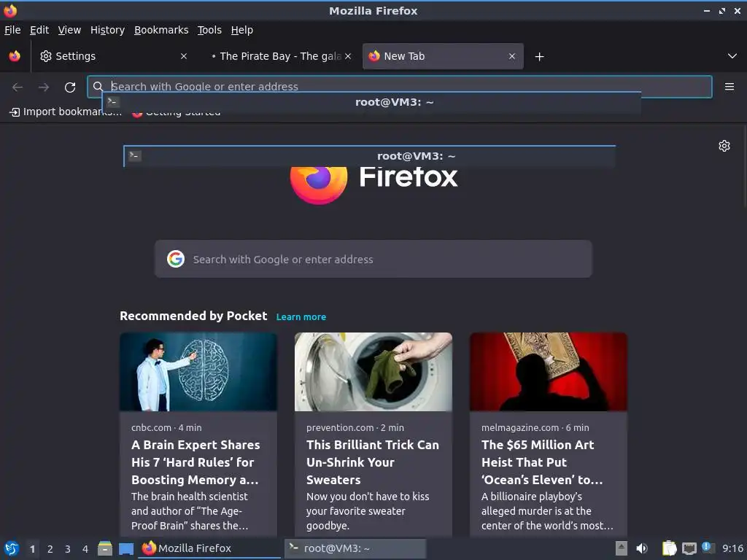Open the art heist article thumbnail
The height and width of the screenshot is (560, 747).
coord(549,372)
